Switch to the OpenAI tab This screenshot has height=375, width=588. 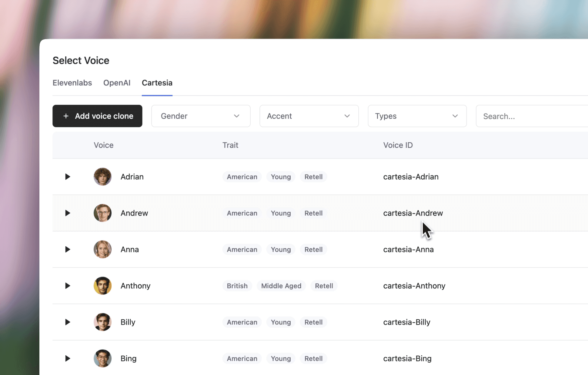117,83
